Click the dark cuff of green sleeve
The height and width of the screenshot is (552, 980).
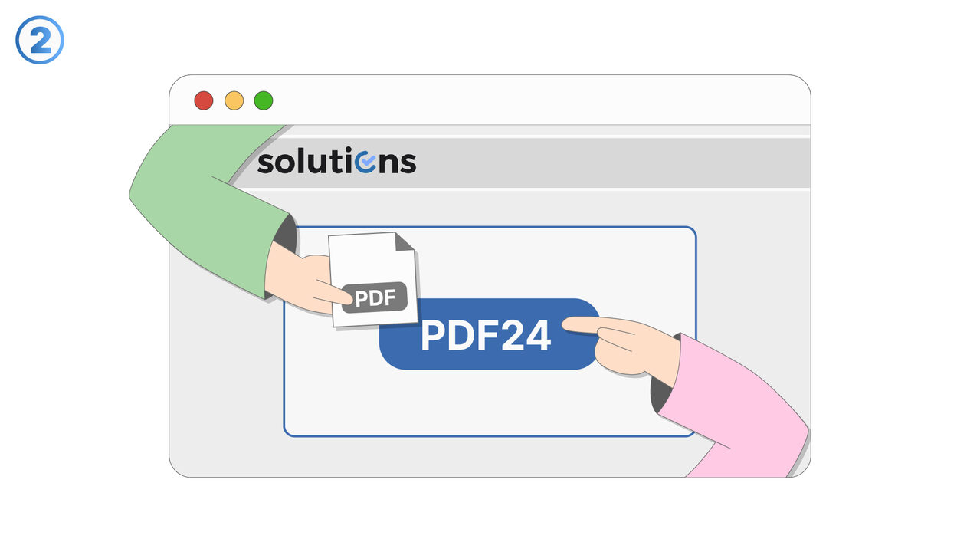tap(286, 233)
